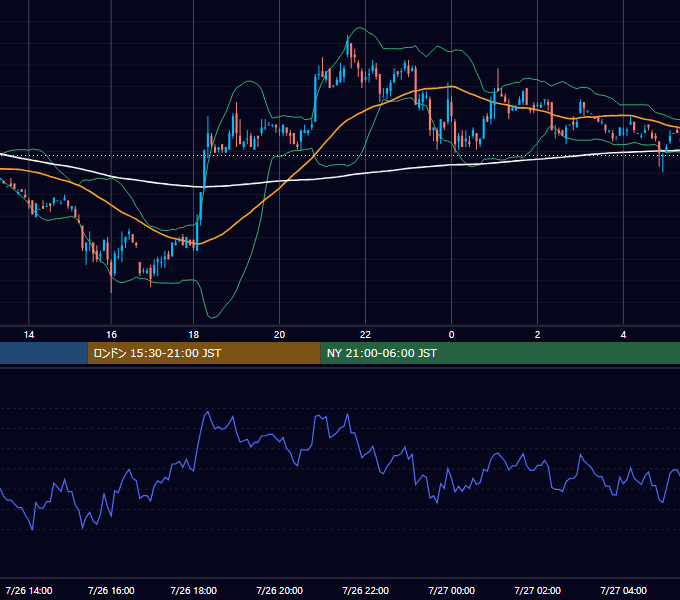This screenshot has height=600, width=680.
Task: Click the 7/27 00:00 indicator axis label
Action: pos(451,590)
